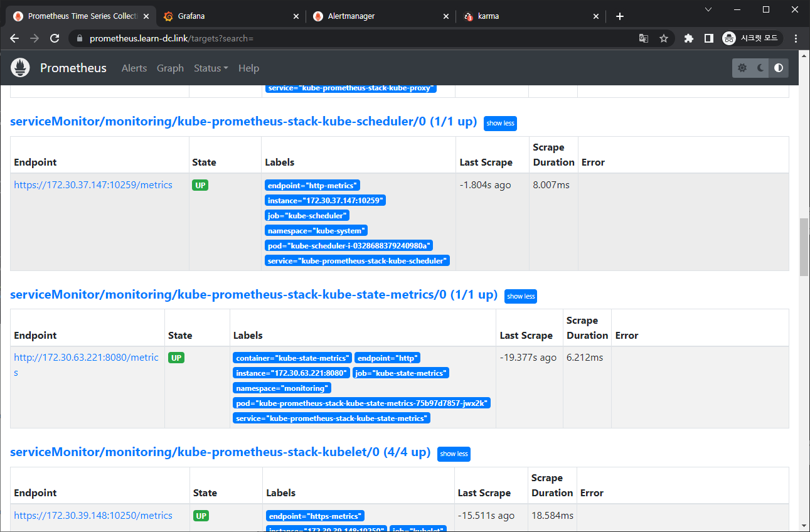The width and height of the screenshot is (810, 532).
Task: Collapse kube-scheduler section with show less
Action: coord(500,123)
